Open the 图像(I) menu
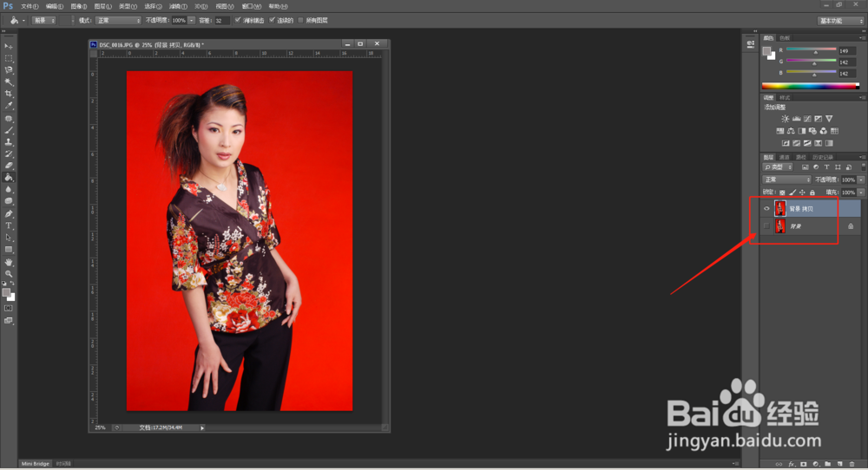868x470 pixels. pyautogui.click(x=79, y=6)
